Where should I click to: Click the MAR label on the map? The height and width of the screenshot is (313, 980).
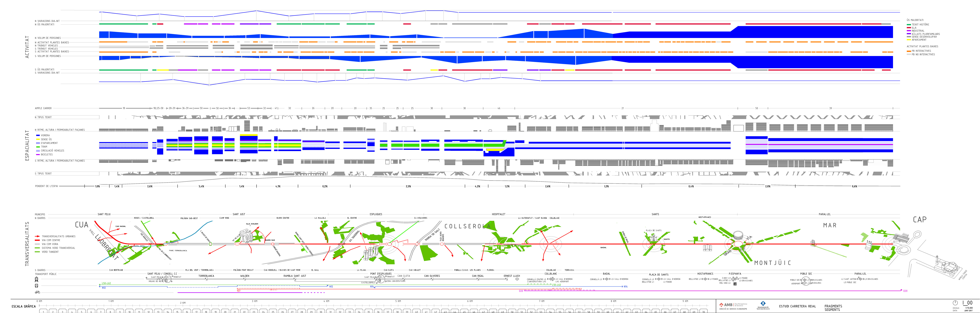[x=830, y=225]
